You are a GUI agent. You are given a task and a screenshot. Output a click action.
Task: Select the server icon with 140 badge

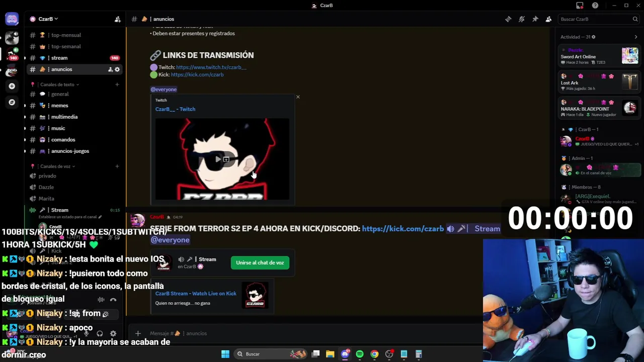(12, 54)
